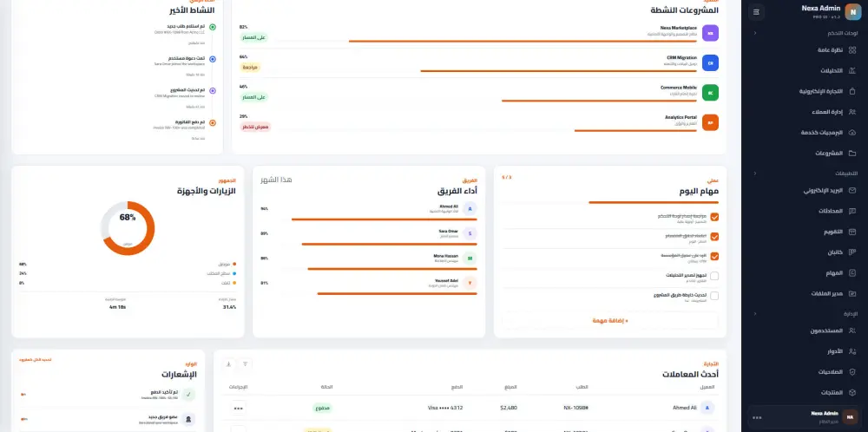Click the Nexa Admin logo badge
This screenshot has width=868, height=432.
tap(853, 11)
